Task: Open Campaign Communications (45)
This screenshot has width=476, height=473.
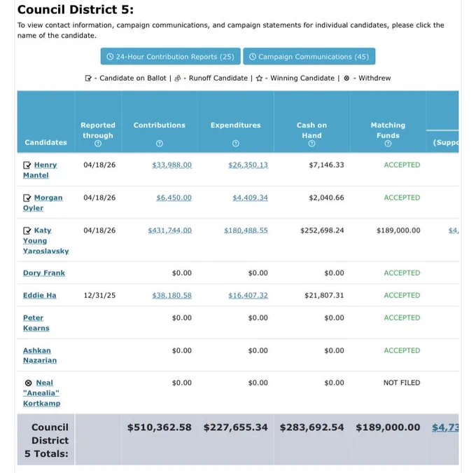Action: tap(309, 57)
